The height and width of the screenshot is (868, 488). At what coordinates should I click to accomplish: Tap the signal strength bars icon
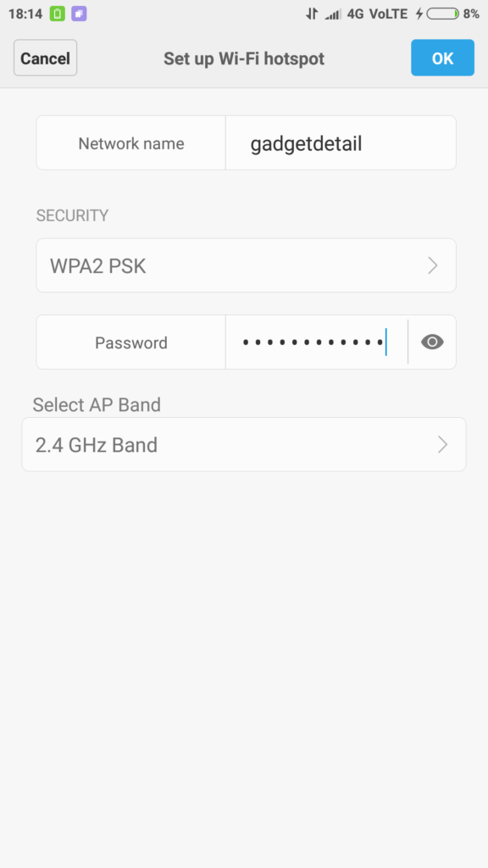333,14
